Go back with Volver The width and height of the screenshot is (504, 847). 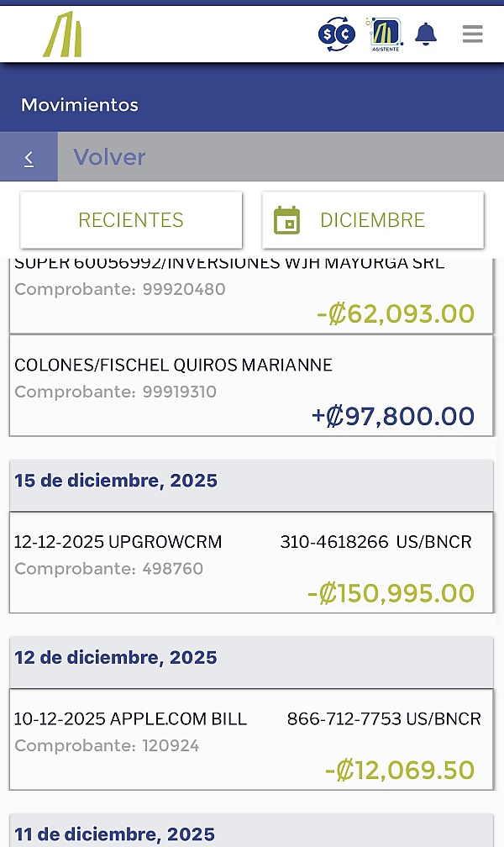(109, 157)
